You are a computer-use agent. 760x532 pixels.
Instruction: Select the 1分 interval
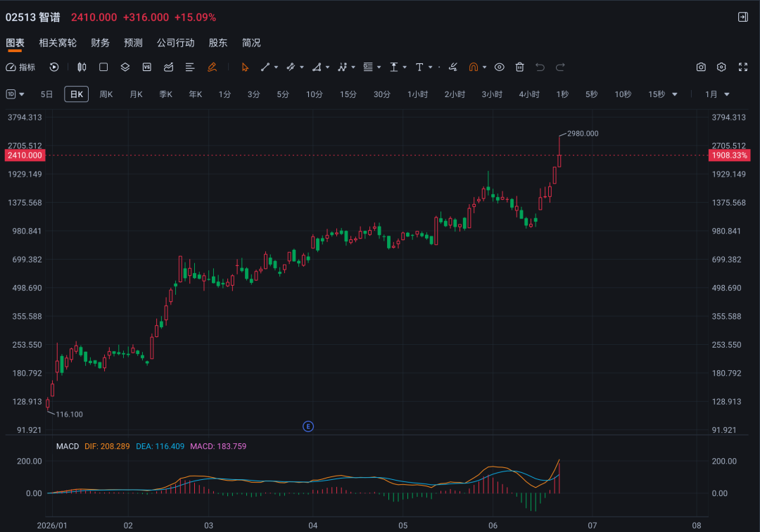(224, 94)
